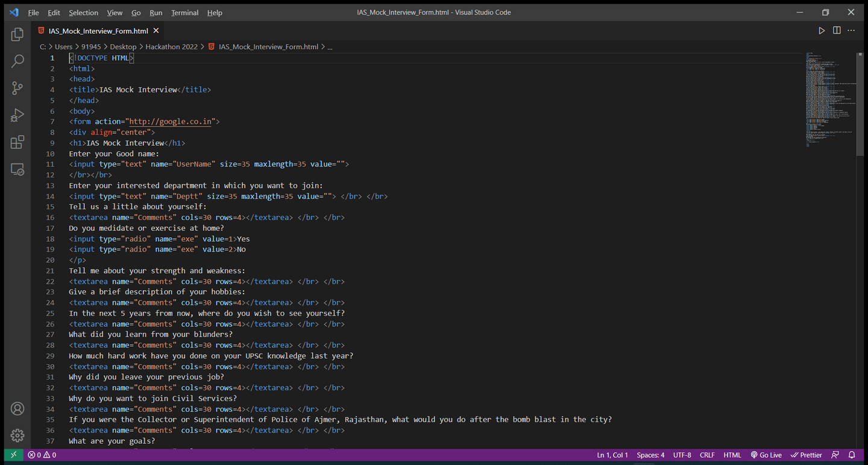This screenshot has height=465, width=868.
Task: Click the Desktop breadcrumb segment
Action: click(x=123, y=46)
